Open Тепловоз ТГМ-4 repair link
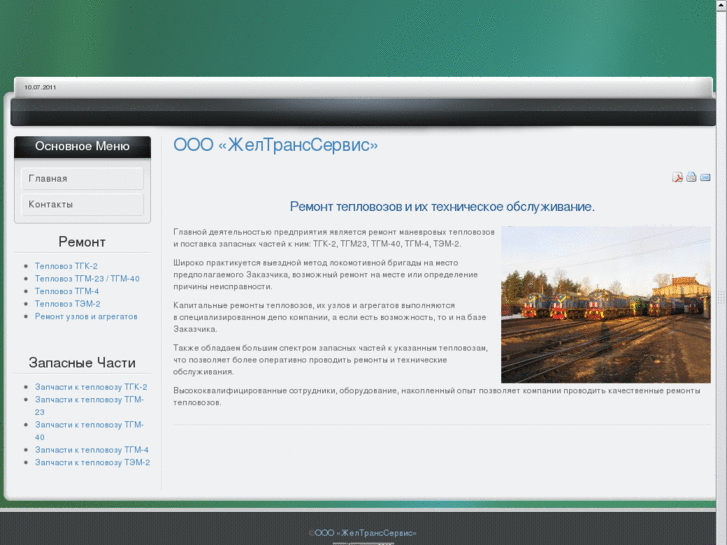Image resolution: width=727 pixels, height=545 pixels. [x=67, y=291]
